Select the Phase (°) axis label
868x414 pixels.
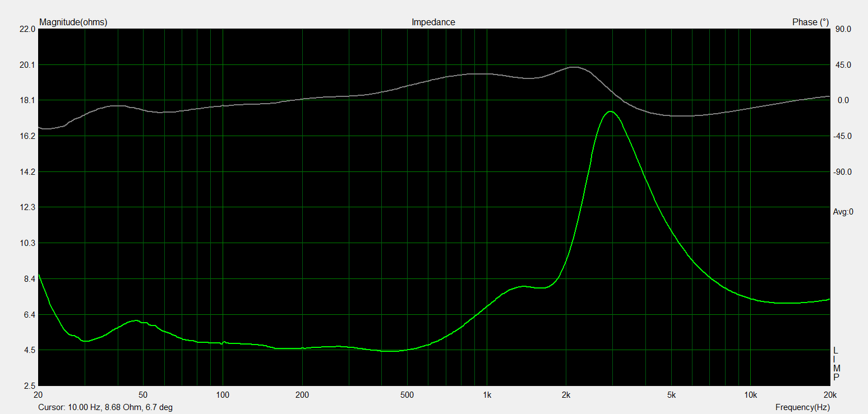click(810, 22)
